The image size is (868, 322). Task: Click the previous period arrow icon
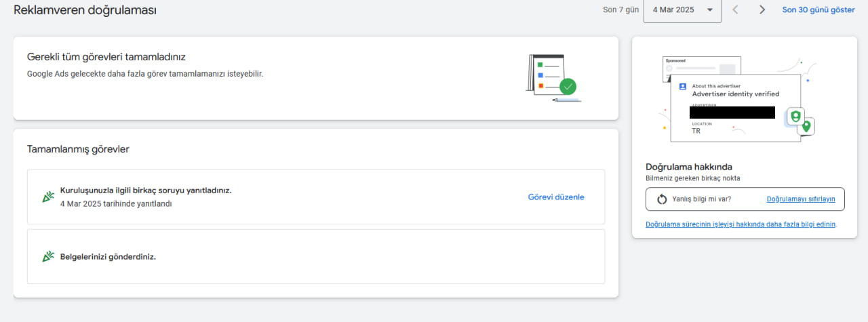click(x=736, y=9)
